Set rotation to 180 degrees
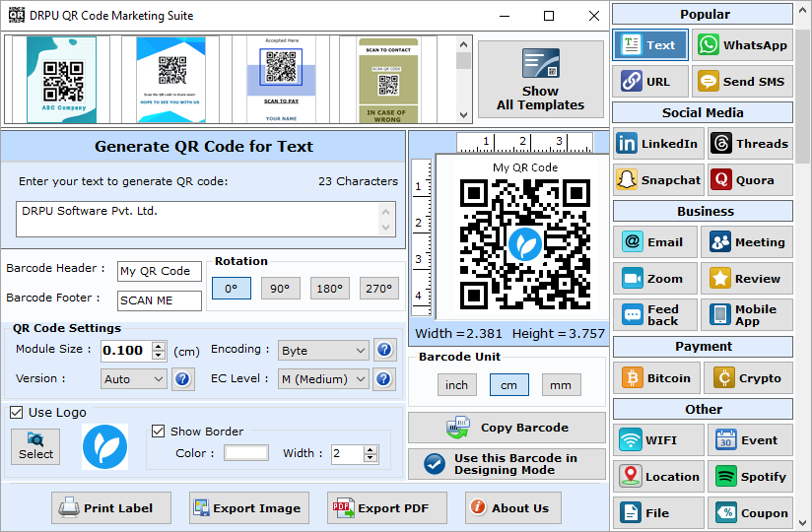 click(x=330, y=289)
